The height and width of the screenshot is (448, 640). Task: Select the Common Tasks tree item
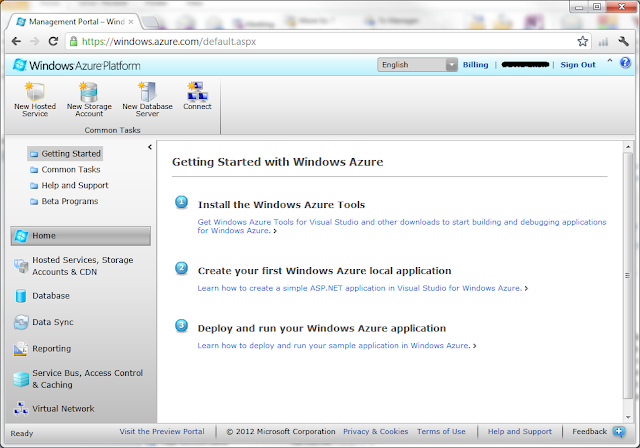point(65,169)
